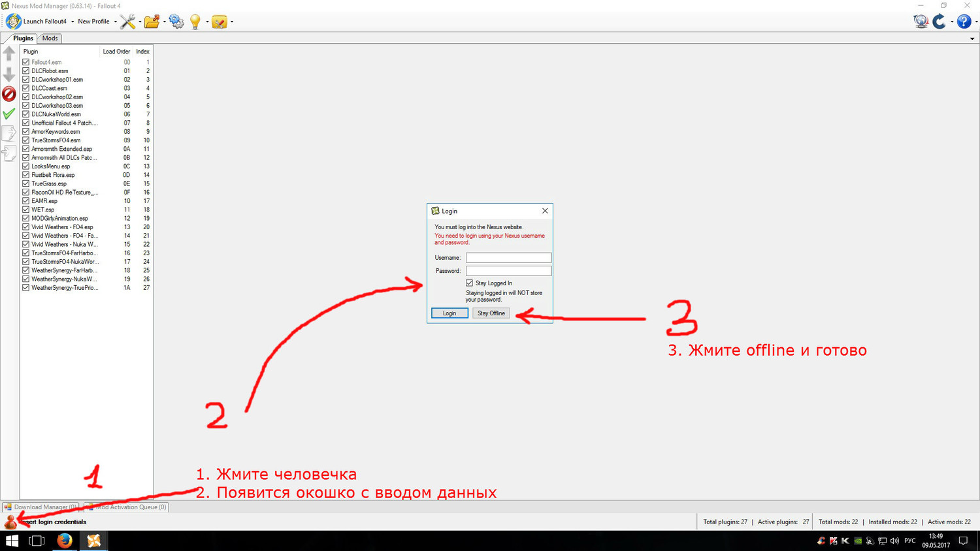Click the volume speaker tray icon
The width and height of the screenshot is (980, 551).
click(894, 541)
